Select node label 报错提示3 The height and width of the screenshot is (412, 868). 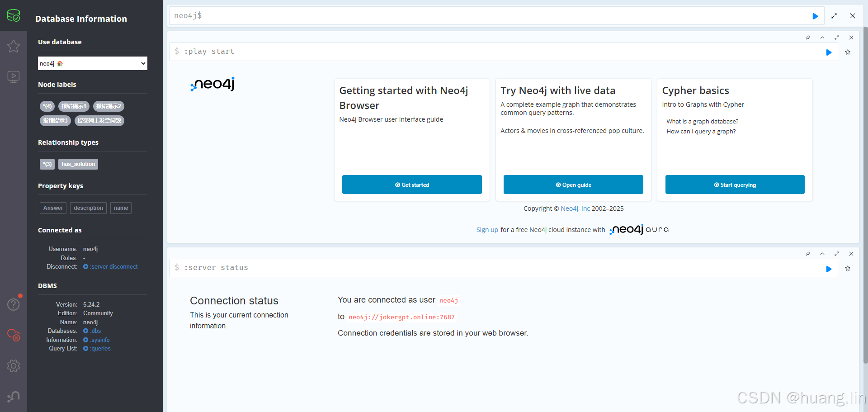55,121
